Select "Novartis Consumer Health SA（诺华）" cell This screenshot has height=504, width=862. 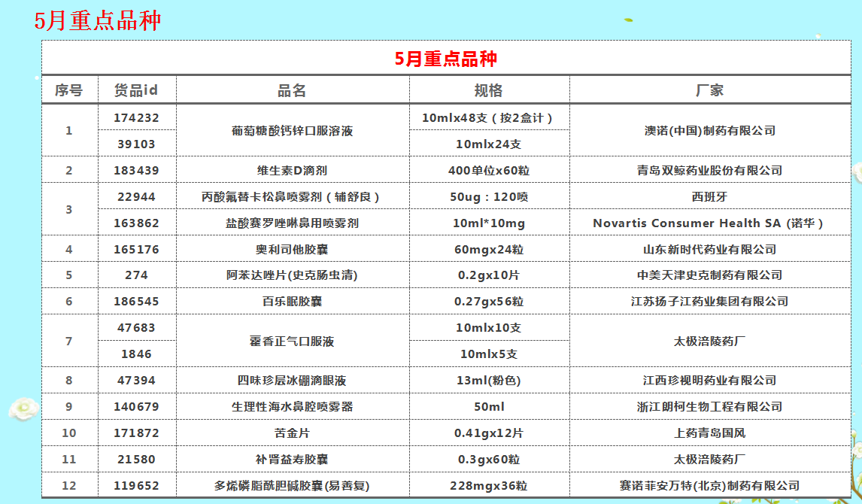(709, 223)
